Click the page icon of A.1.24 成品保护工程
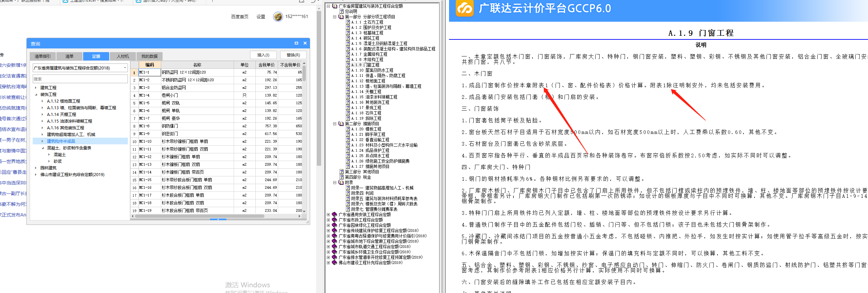Image resolution: width=868 pixels, height=293 pixels. click(348, 150)
